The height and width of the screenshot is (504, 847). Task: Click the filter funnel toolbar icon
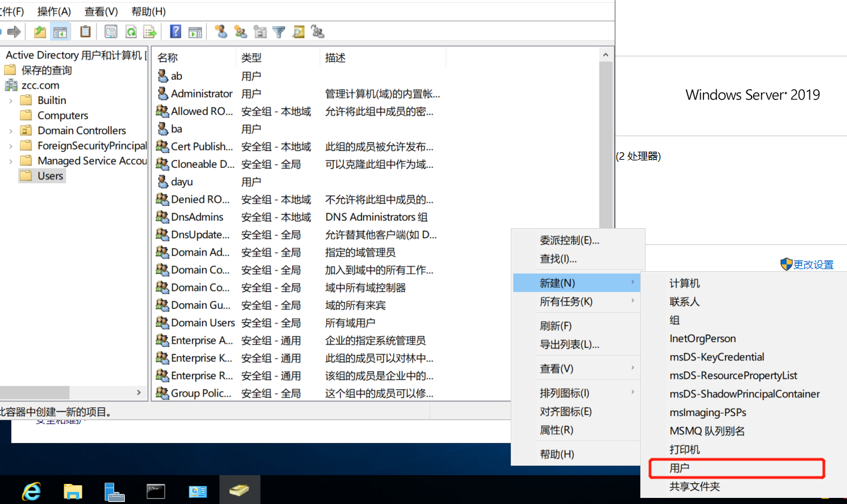279,32
